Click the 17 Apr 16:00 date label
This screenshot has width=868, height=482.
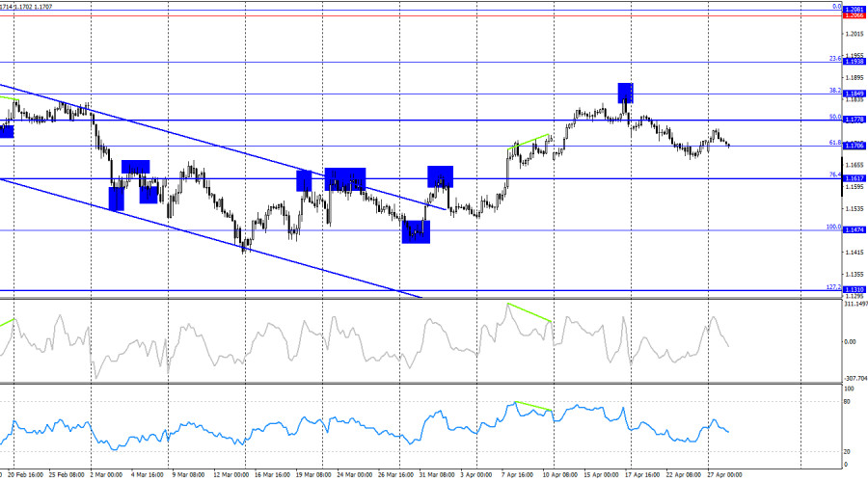[x=642, y=475]
